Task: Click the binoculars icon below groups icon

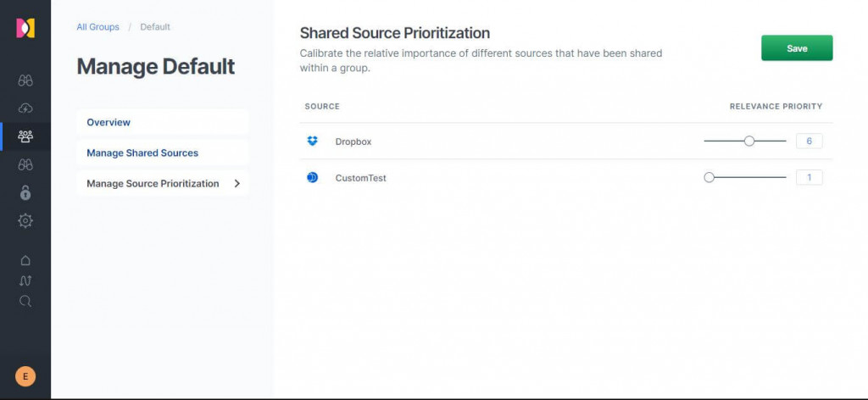Action: point(25,164)
